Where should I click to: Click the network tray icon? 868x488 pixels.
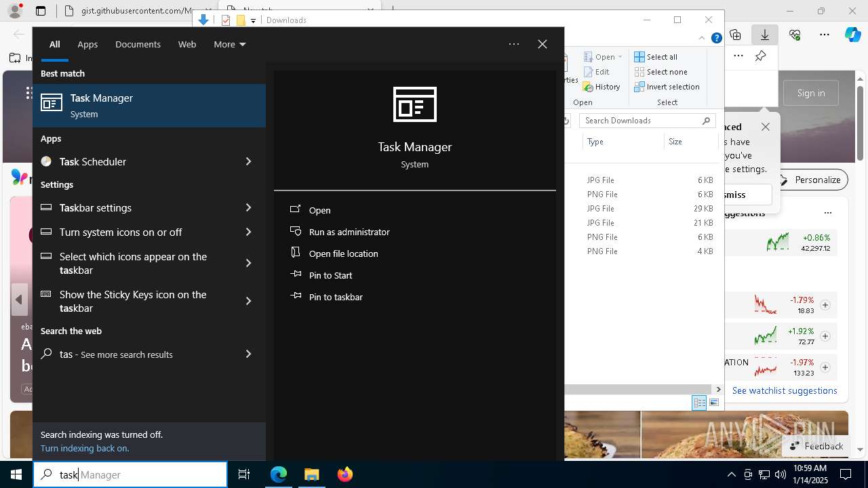click(764, 474)
